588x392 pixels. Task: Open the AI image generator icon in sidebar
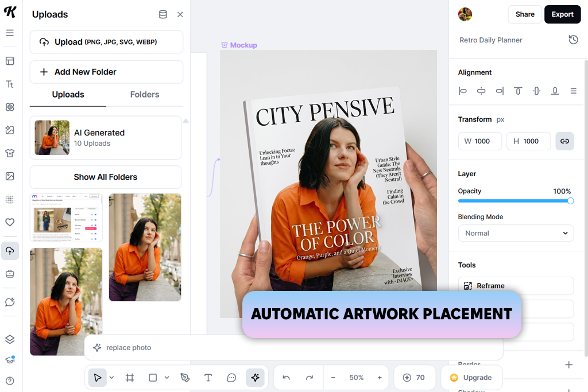10,130
